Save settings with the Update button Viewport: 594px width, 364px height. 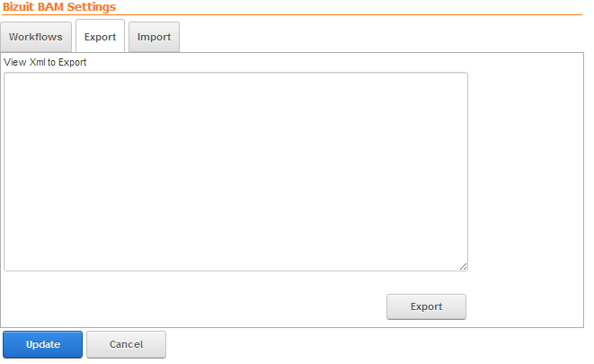tap(43, 344)
